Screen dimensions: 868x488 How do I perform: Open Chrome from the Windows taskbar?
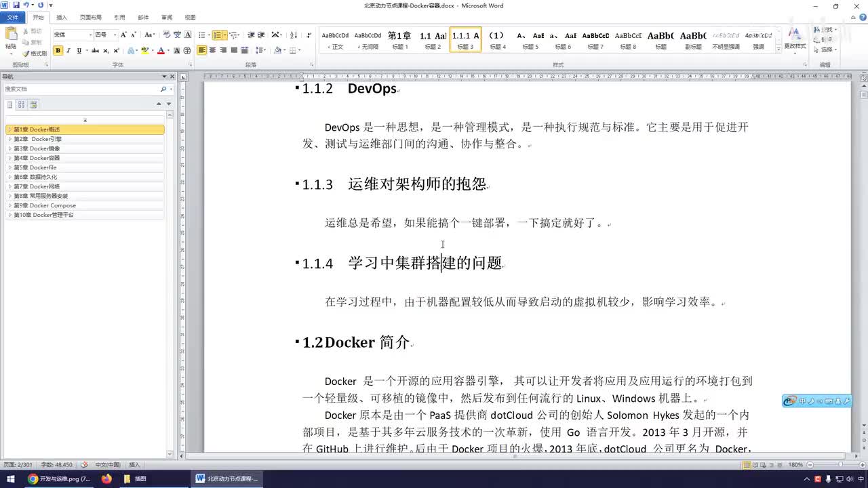point(32,479)
